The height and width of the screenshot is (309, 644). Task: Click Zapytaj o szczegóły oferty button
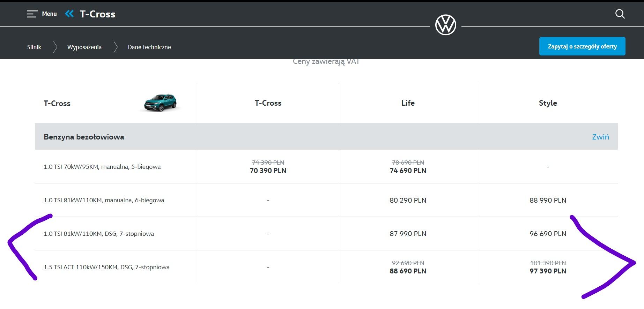582,46
